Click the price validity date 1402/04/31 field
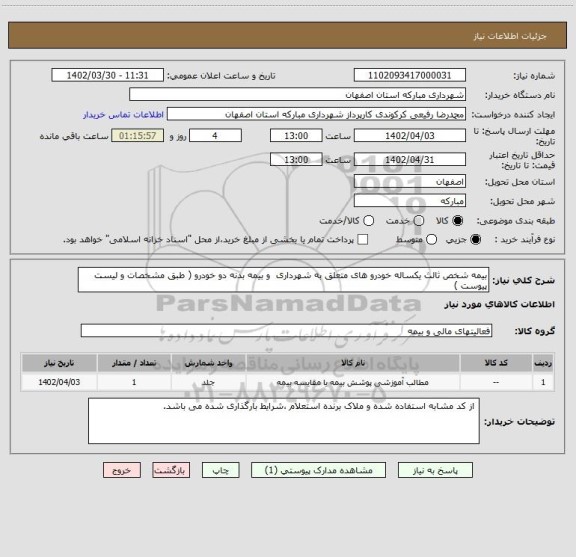576x557 pixels. pos(410,159)
